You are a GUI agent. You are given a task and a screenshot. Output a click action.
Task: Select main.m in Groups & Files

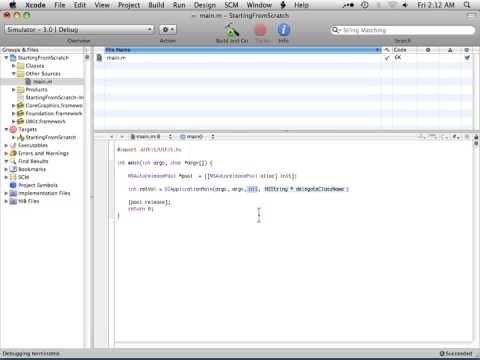[x=42, y=82]
